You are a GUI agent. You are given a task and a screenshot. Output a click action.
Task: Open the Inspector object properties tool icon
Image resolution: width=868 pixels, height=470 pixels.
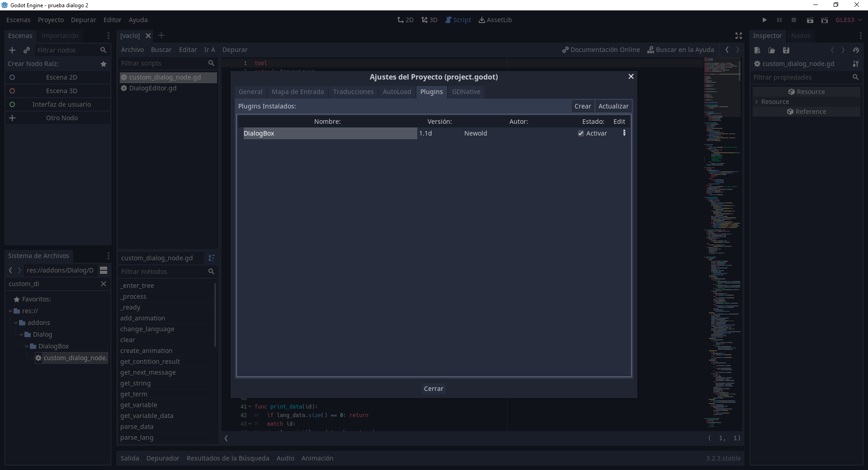pyautogui.click(x=856, y=64)
